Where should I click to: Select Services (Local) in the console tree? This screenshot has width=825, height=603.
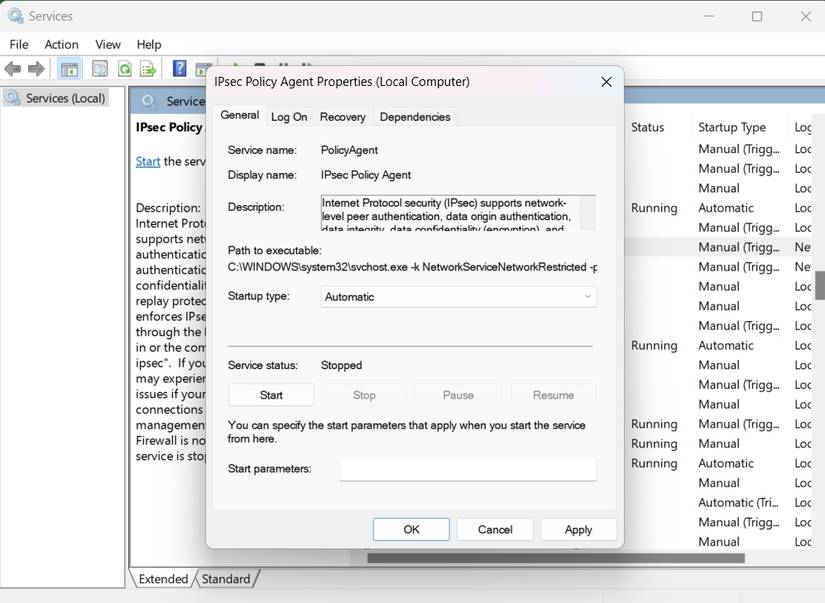coord(56,98)
